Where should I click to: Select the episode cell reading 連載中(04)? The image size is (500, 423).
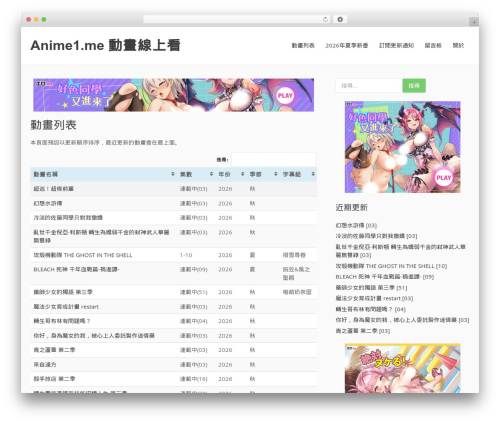194,321
